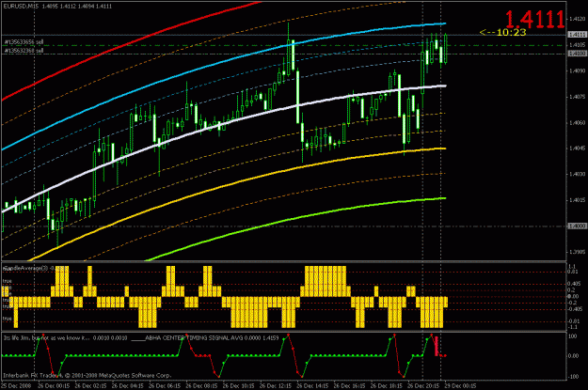Click the 26 Dec 12:15 time axis label
Image resolution: width=588 pixels, height=390 pixels.
coord(276,385)
